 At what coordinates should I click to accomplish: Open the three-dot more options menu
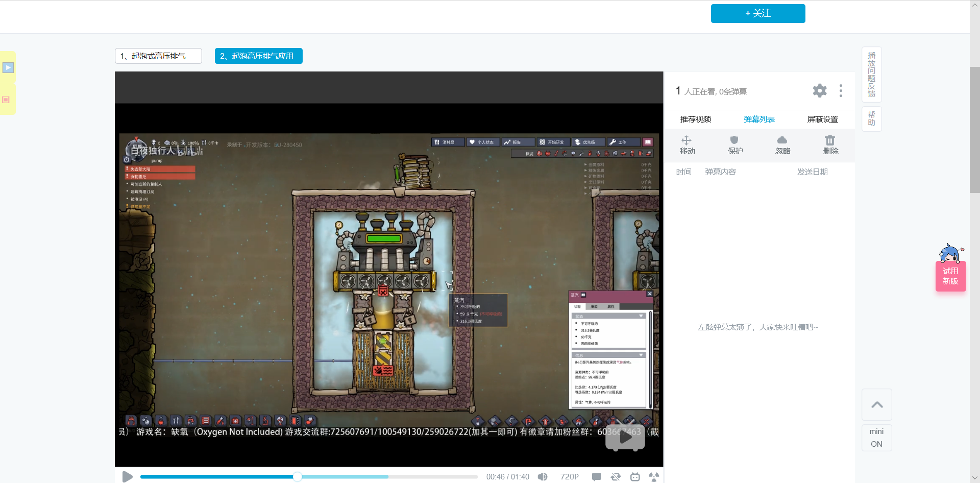click(x=841, y=91)
